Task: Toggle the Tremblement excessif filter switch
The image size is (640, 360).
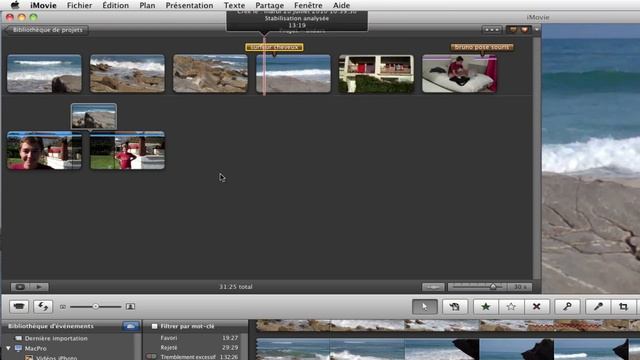Action: (x=151, y=356)
